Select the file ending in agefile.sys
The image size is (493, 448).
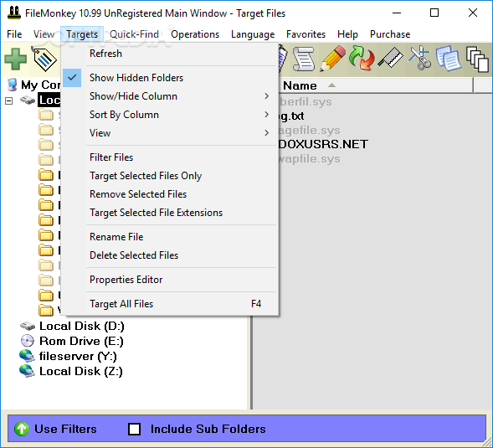click(x=310, y=130)
